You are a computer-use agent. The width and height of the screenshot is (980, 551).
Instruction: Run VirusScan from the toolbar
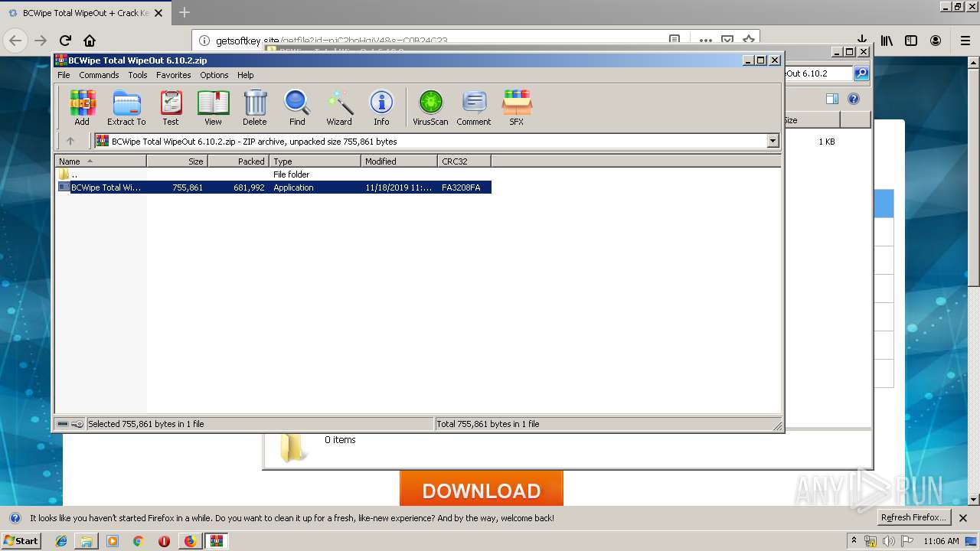click(430, 107)
